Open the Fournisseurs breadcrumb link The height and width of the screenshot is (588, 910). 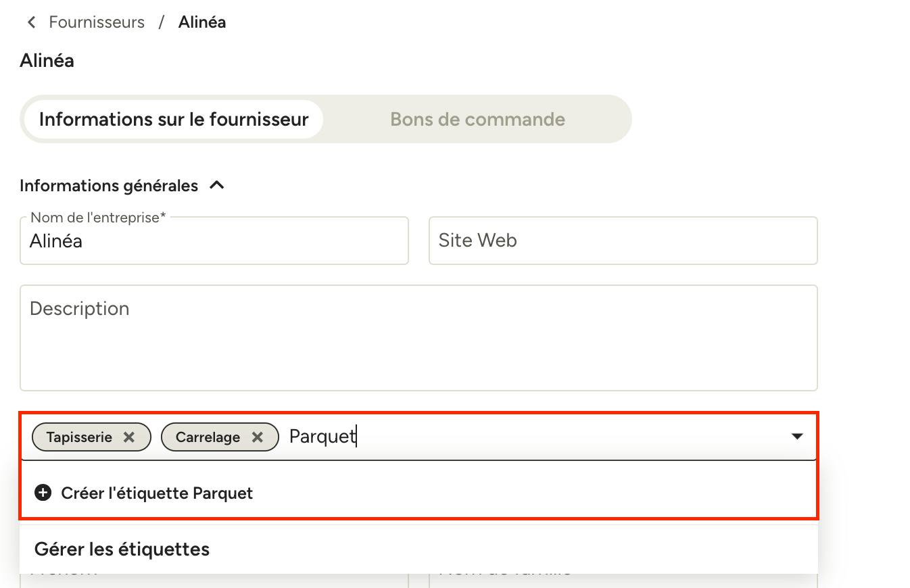tap(97, 22)
